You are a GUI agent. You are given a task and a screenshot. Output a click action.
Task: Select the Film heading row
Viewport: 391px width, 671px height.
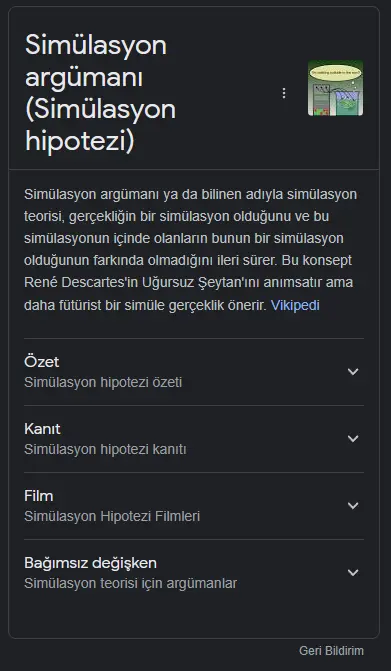coord(194,506)
